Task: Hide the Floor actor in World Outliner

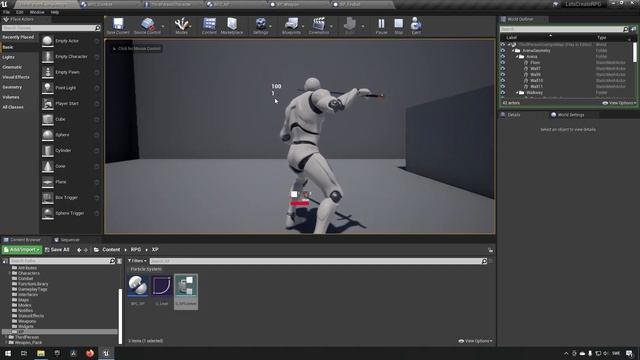Action: [503, 63]
